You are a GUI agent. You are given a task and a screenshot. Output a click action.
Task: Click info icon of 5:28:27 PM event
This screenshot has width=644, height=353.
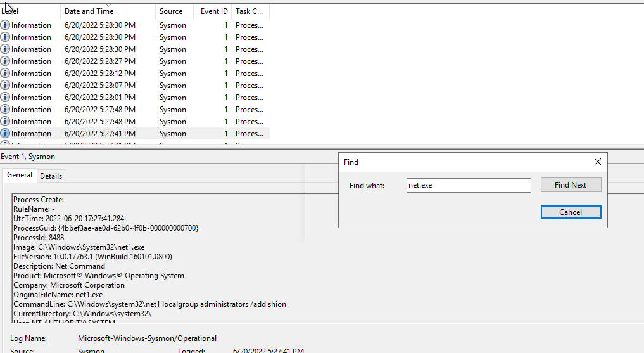(5, 61)
